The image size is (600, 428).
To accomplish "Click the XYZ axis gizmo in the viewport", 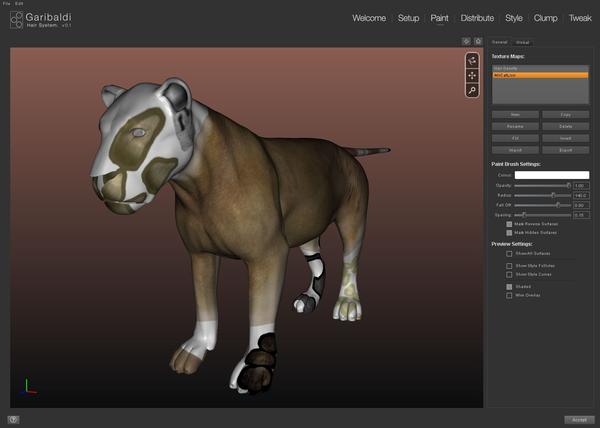I will click(28, 387).
